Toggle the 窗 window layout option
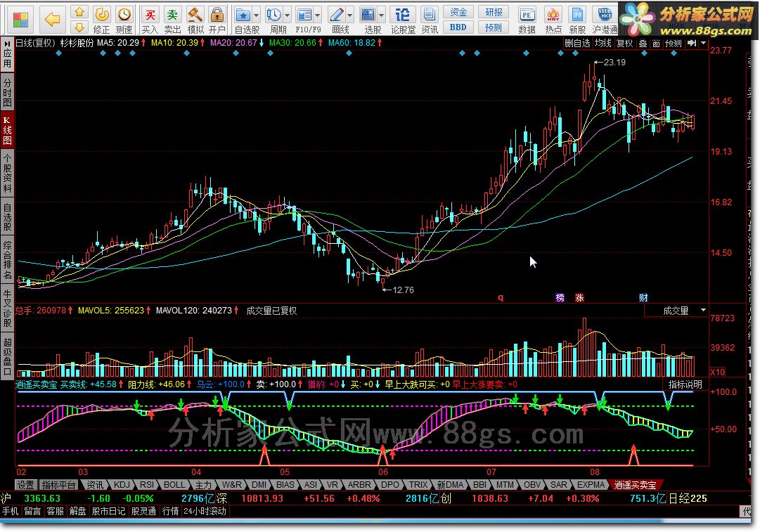Image resolution: width=760 pixels, height=532 pixels. tap(656, 44)
